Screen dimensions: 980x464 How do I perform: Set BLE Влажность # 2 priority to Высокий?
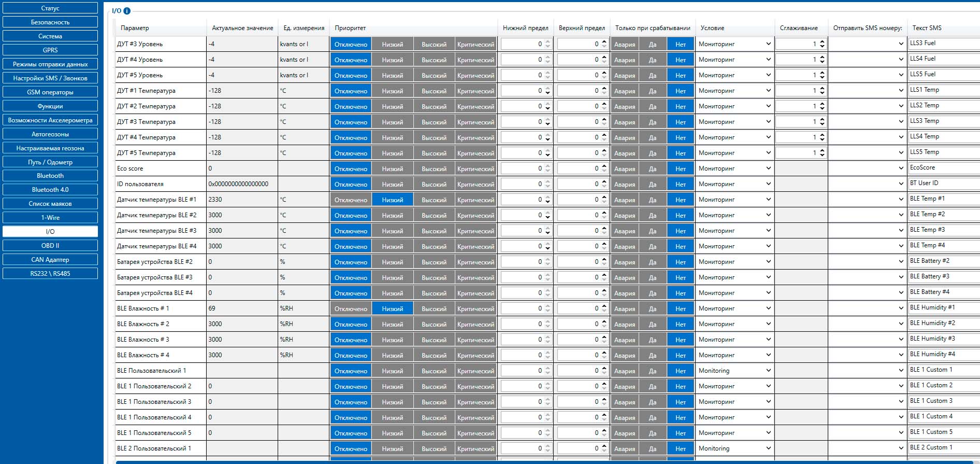(x=434, y=324)
